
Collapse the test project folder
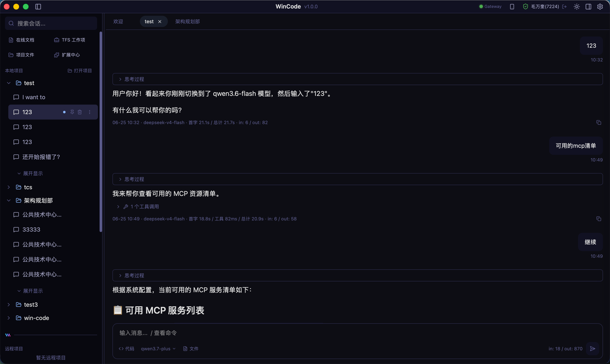tap(9, 83)
